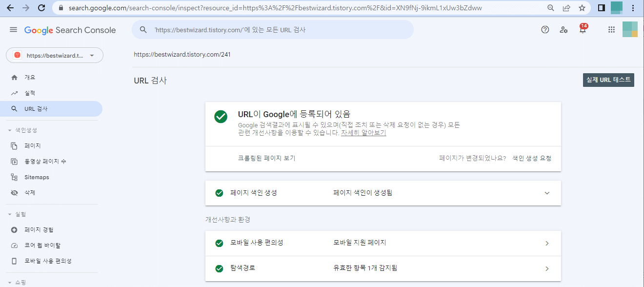Image resolution: width=644 pixels, height=287 pixels.
Task: Click the browser forward arrow
Action: coord(26,8)
